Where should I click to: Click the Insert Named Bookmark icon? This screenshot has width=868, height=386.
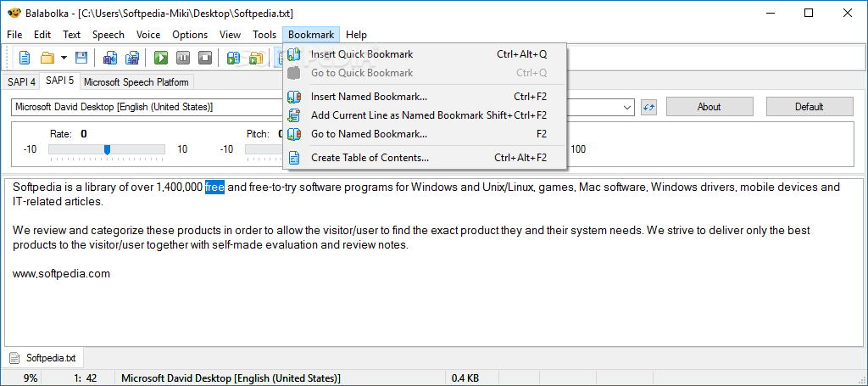point(294,97)
